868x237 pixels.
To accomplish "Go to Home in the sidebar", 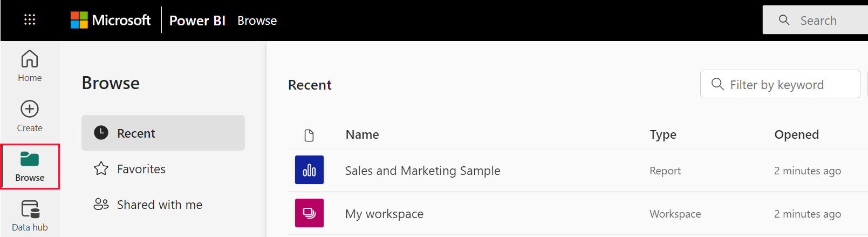I will point(30,66).
